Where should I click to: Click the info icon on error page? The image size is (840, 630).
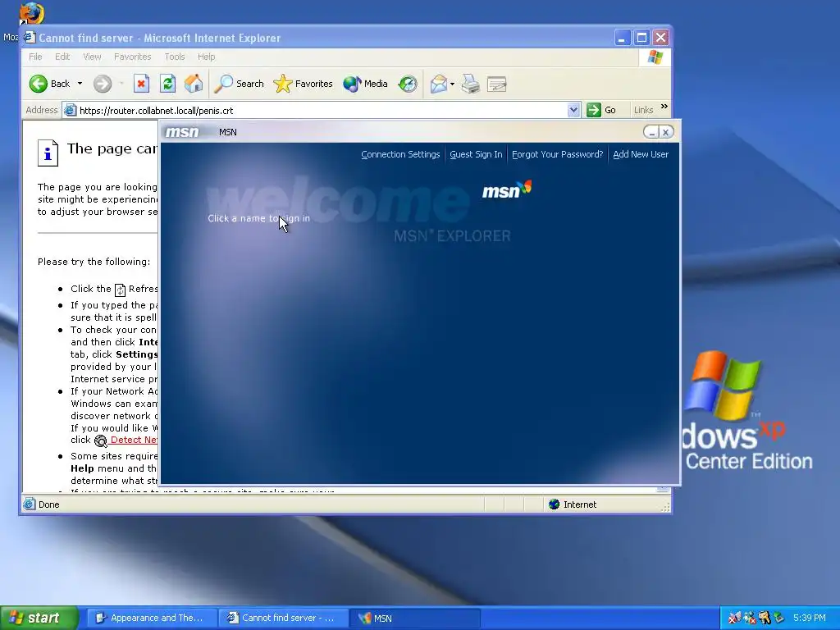(48, 153)
